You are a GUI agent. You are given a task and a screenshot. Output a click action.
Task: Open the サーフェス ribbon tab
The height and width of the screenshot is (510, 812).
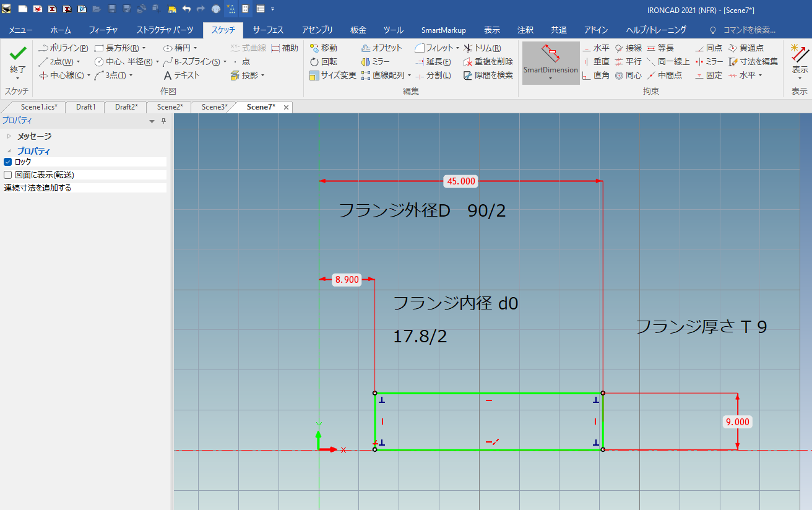click(268, 30)
